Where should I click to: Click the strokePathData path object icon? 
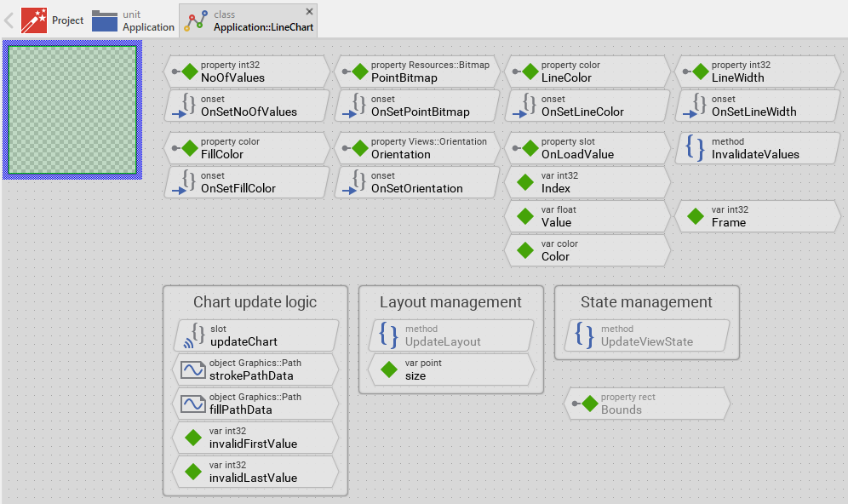pyautogui.click(x=192, y=369)
